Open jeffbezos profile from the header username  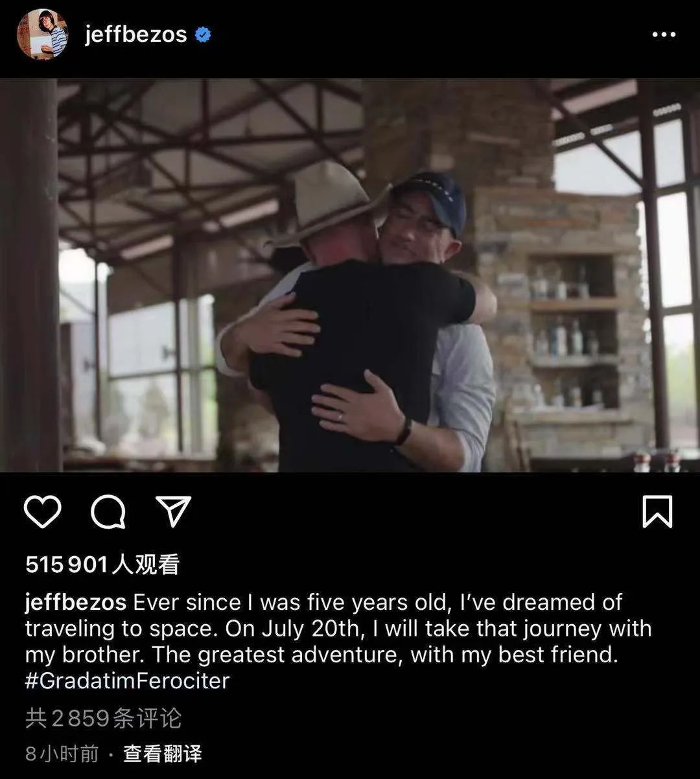(x=136, y=35)
